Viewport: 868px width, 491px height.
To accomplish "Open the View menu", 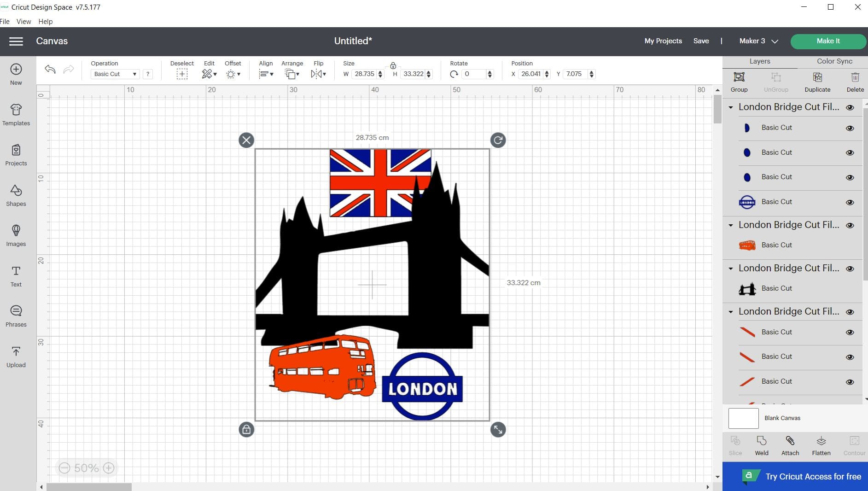I will coord(24,21).
